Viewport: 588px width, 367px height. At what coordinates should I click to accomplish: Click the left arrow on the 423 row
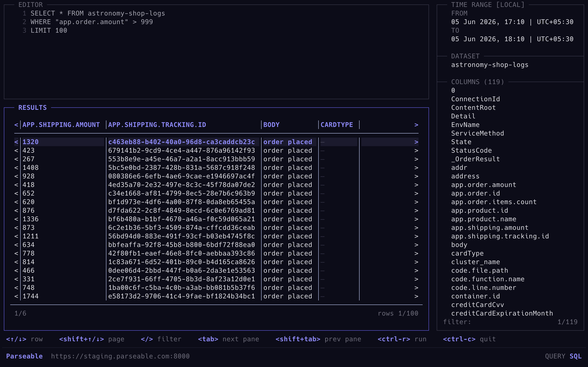pyautogui.click(x=16, y=150)
